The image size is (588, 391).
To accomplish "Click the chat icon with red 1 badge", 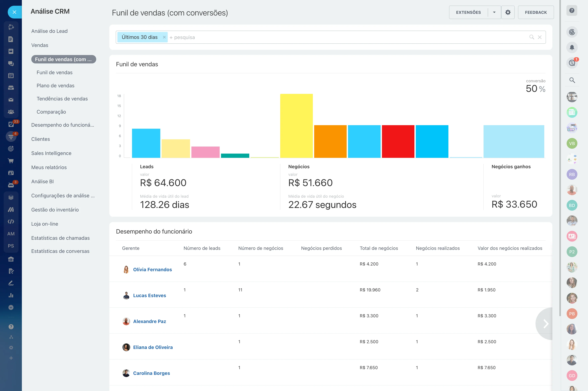I will [572, 63].
